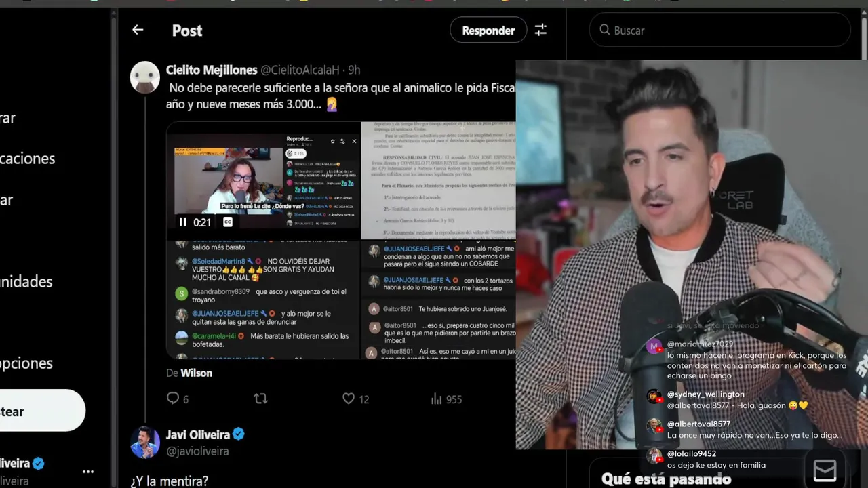Screen dimensions: 868x488
Task: Open the messages envelope icon
Action: [825, 470]
